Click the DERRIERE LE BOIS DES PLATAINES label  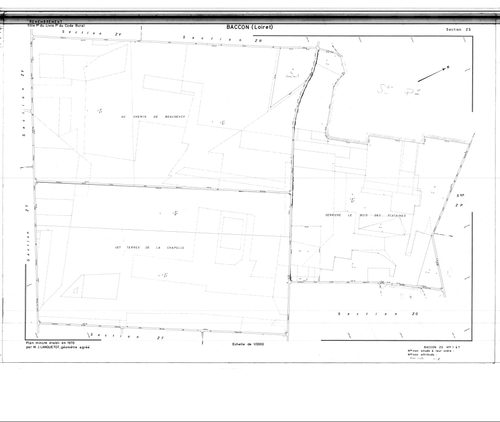365,215
